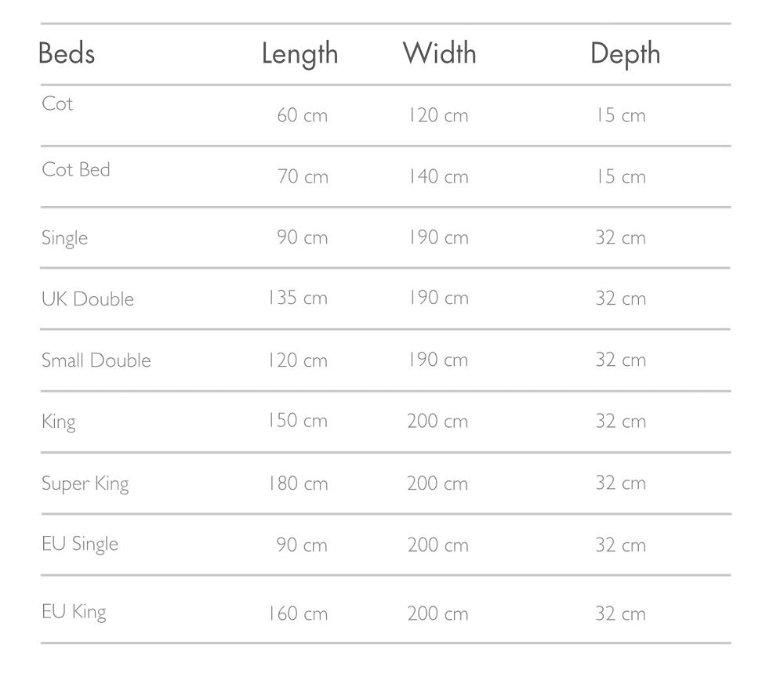
Task: Select the EU Single row label
Action: tap(80, 544)
